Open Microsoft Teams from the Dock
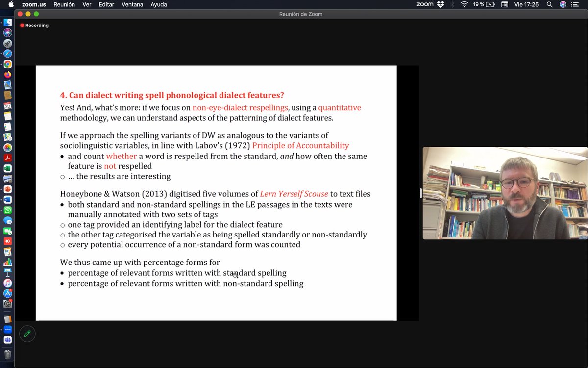Screen dimensions: 588x368 click(7, 340)
